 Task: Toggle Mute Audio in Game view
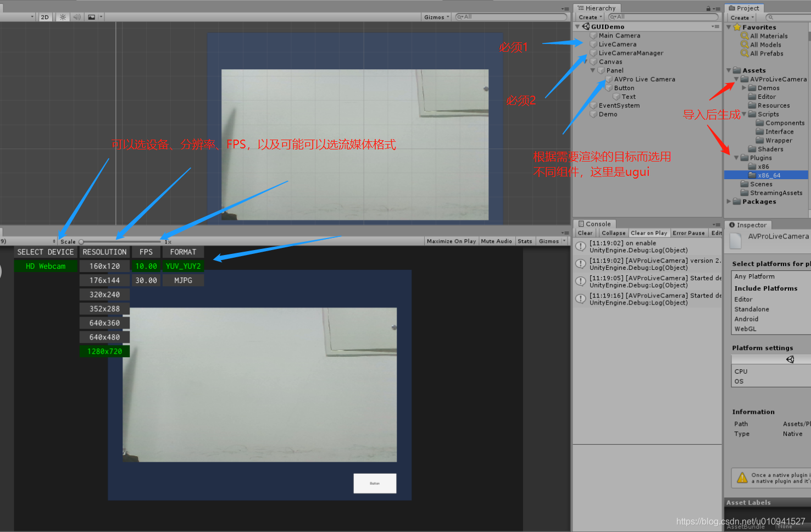[496, 241]
